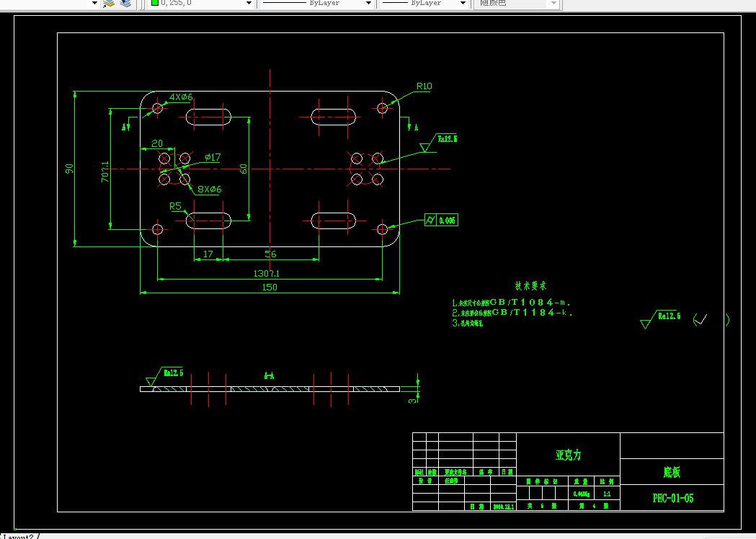Screen dimensions: 756x539
Task: Select the right section marker A
Action: (416, 128)
